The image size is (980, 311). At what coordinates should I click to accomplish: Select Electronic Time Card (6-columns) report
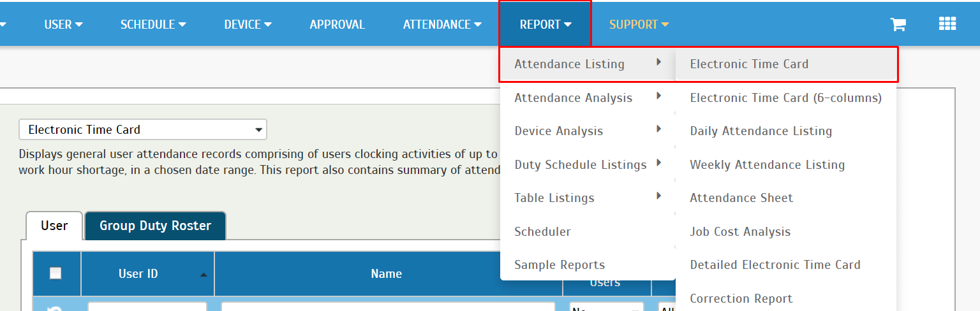786,98
